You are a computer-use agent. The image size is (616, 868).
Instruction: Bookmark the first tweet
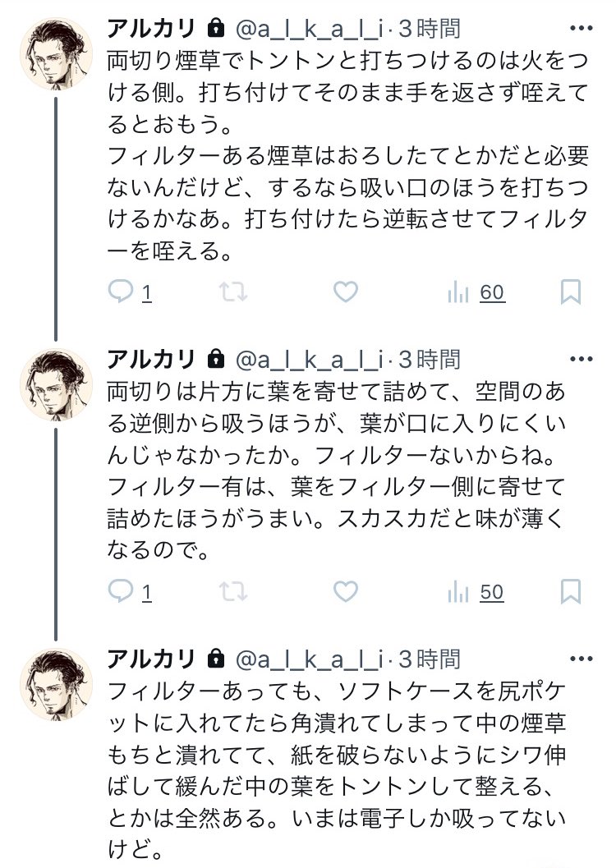pyautogui.click(x=570, y=292)
